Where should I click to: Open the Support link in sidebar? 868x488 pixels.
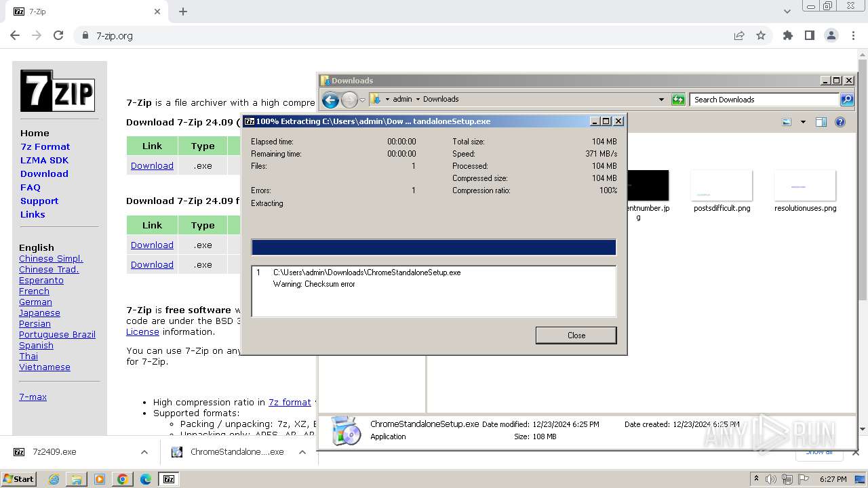tap(39, 201)
